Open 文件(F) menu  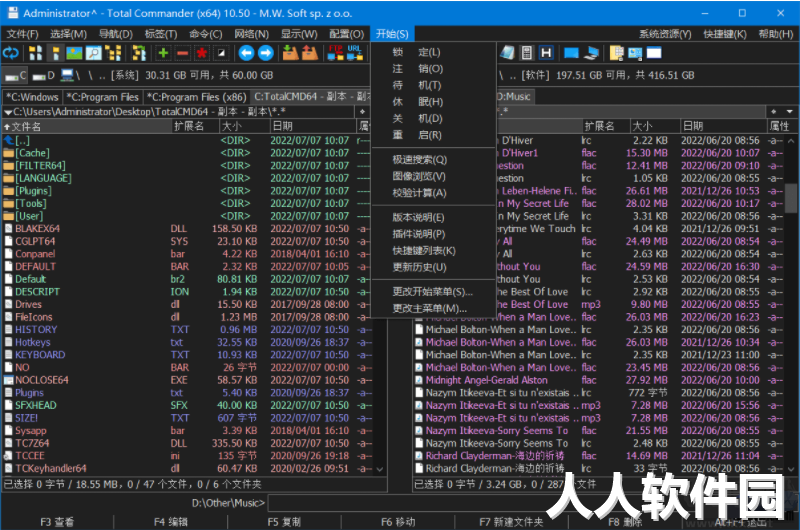click(x=22, y=34)
